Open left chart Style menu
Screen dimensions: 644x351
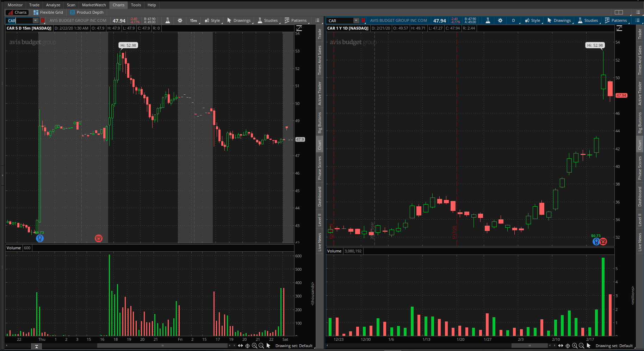pyautogui.click(x=212, y=20)
